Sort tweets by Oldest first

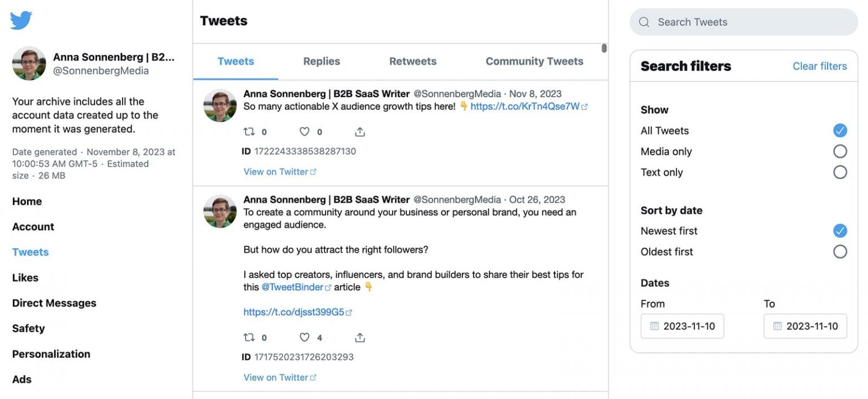tap(840, 251)
